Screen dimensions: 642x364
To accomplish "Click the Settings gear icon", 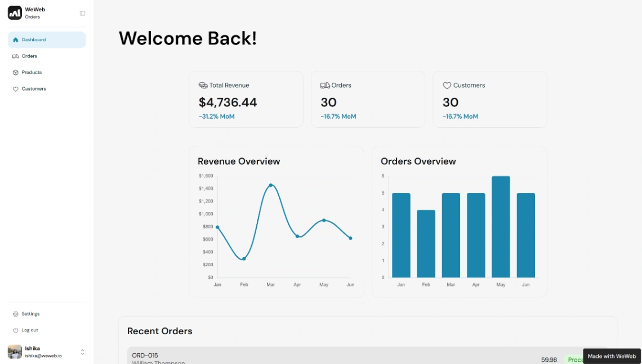I will 16,313.
